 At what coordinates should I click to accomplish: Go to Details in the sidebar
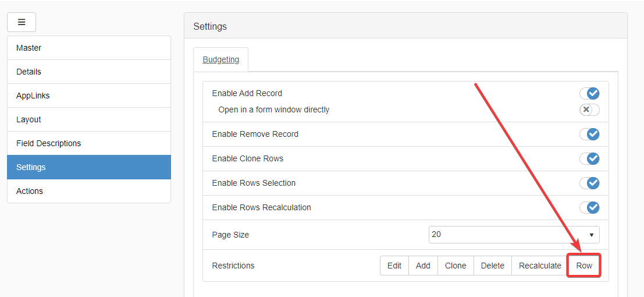tap(89, 72)
